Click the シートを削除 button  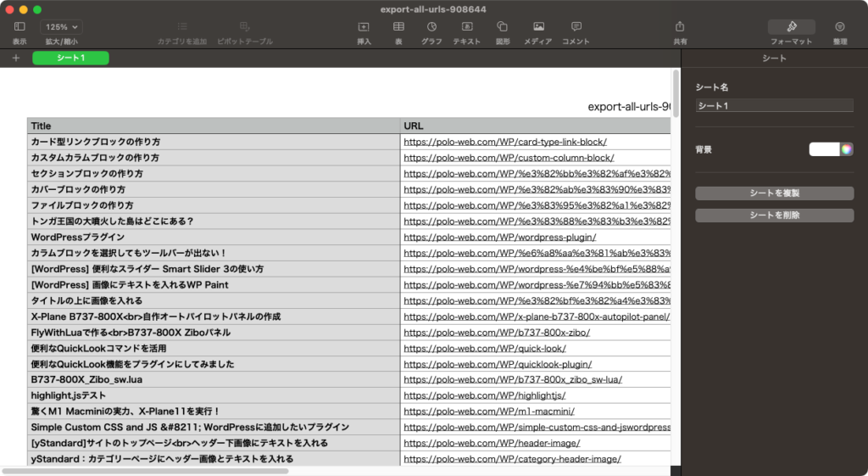[774, 216]
